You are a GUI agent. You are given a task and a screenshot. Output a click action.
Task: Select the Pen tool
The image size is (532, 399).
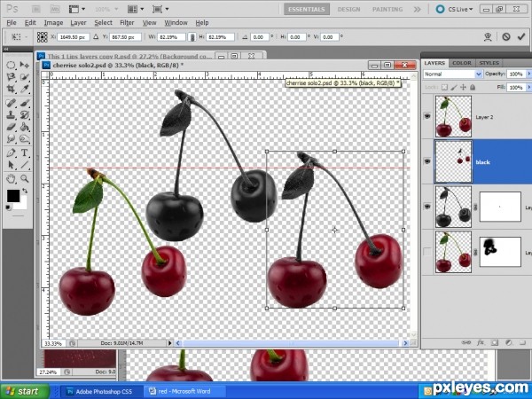click(x=11, y=153)
